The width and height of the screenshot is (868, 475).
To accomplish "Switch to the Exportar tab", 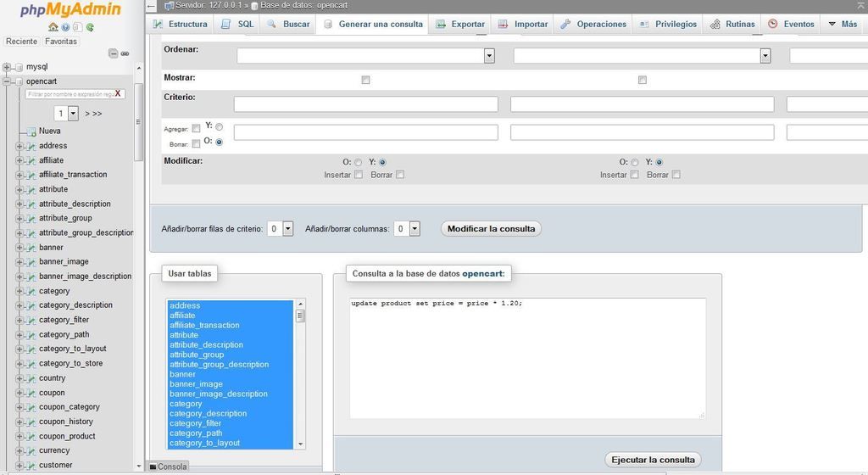I will (460, 24).
